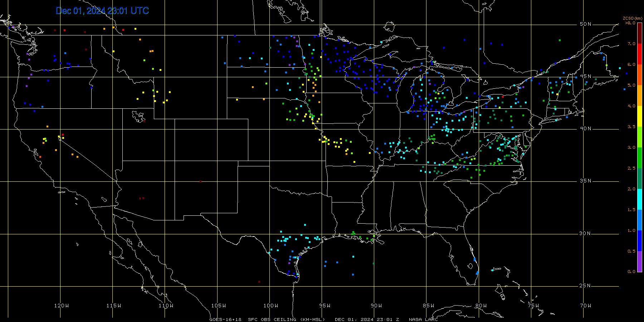644x322 pixels.
Task: Click the 45 N latitude label
Action: 585,77
